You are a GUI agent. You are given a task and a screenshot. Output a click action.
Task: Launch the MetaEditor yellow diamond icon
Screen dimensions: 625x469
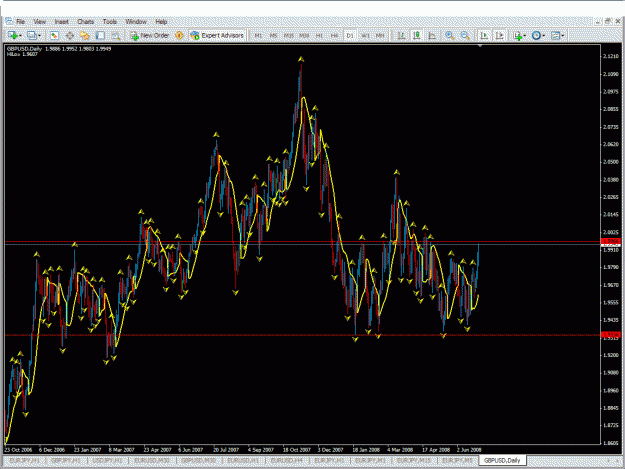tap(179, 35)
